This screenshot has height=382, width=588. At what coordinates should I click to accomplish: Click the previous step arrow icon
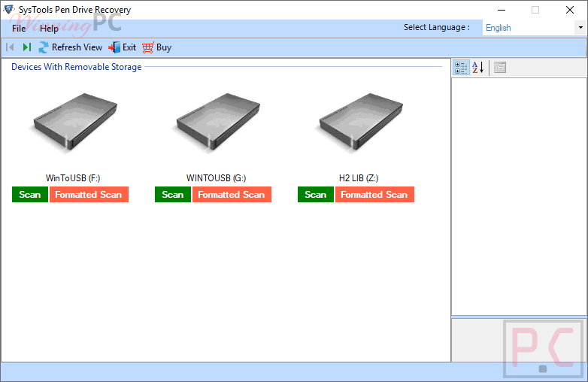click(x=10, y=47)
